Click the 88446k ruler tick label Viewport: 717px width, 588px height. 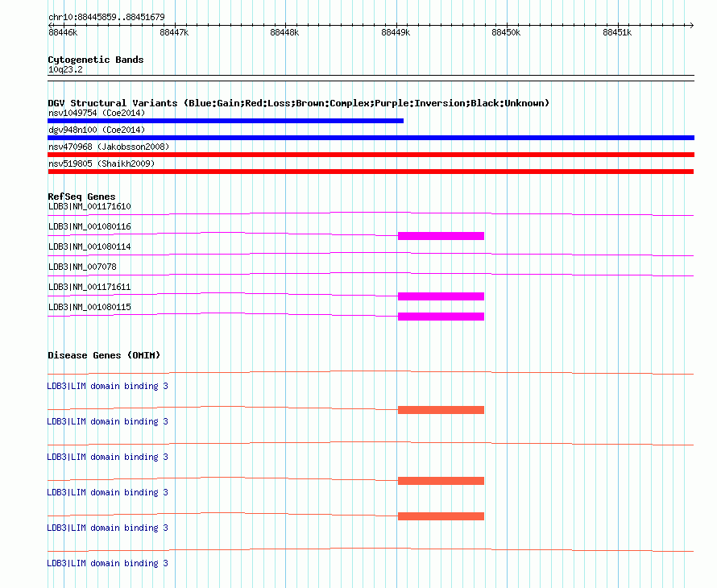pos(63,32)
